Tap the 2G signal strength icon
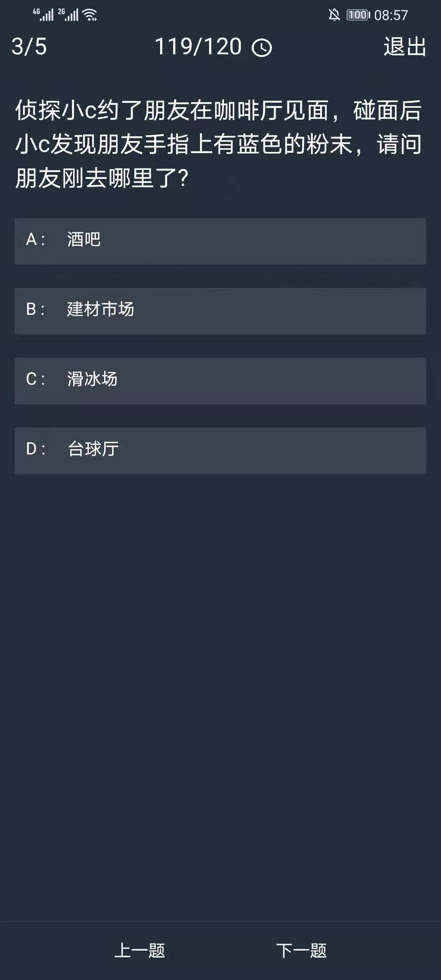441x980 pixels. 68,15
